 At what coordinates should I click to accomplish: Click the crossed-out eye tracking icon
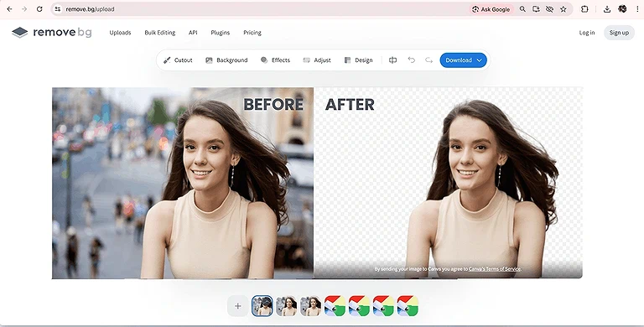[549, 9]
